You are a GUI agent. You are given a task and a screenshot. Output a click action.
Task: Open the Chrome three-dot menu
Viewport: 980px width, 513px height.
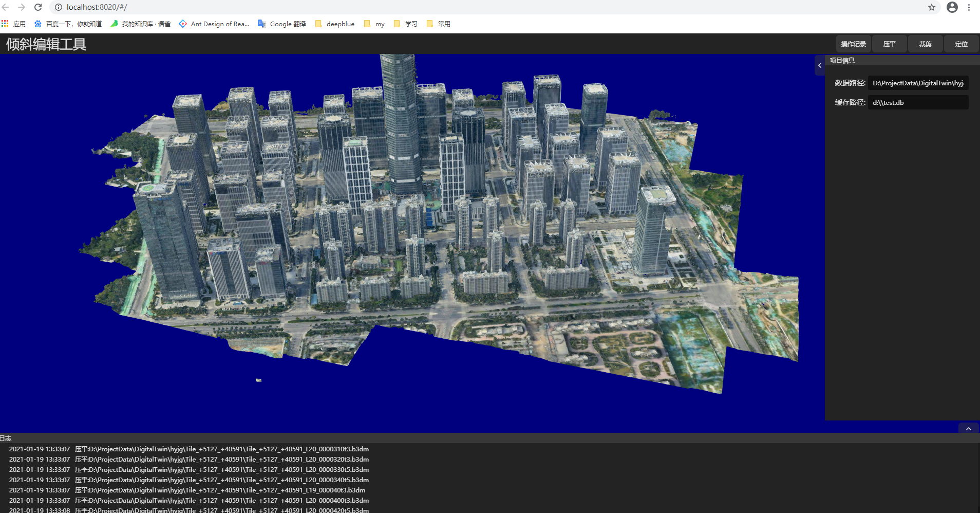pyautogui.click(x=969, y=7)
